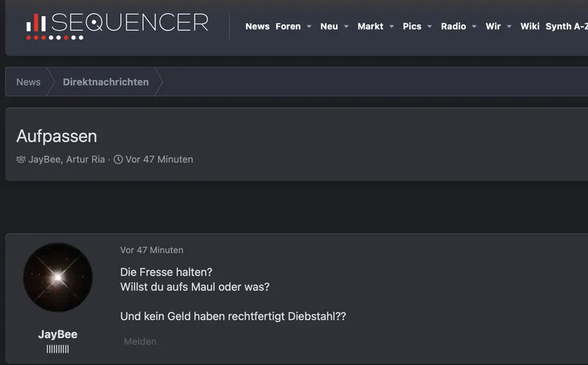Go to Direktnachrichten breadcrumb
The width and height of the screenshot is (588, 365).
(106, 82)
